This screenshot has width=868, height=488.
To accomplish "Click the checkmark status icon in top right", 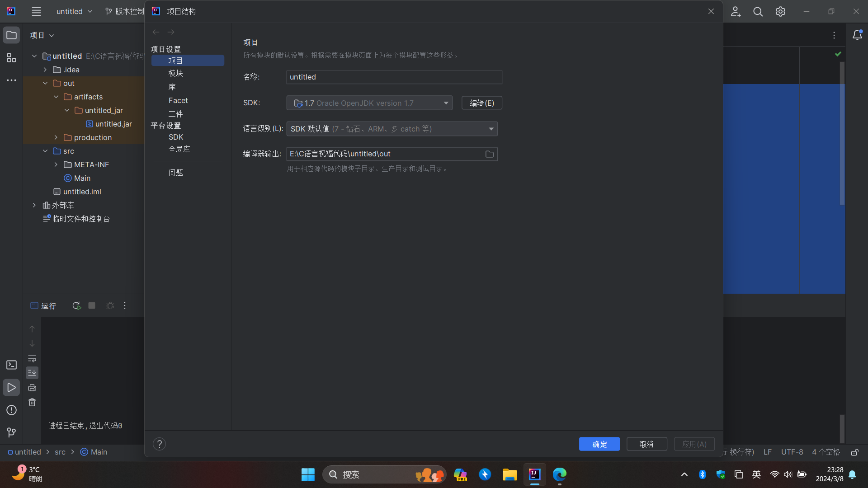I will 838,54.
